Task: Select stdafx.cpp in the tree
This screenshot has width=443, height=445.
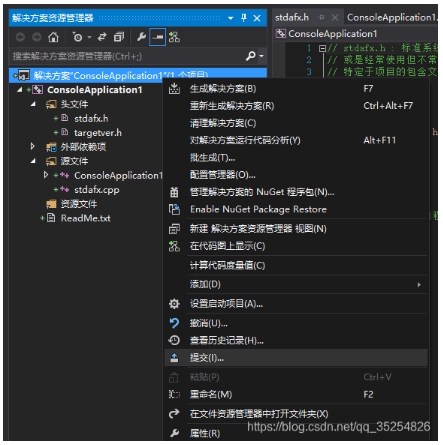Action: [x=97, y=190]
